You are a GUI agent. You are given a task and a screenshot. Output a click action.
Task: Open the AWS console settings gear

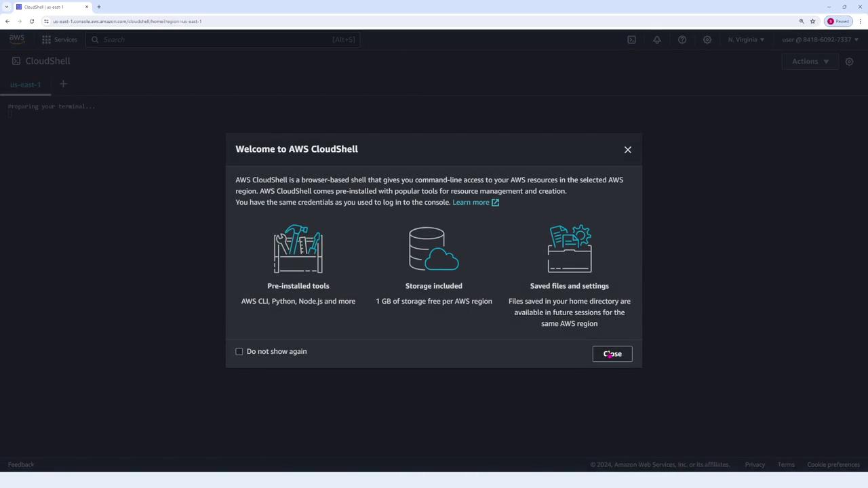tap(707, 40)
